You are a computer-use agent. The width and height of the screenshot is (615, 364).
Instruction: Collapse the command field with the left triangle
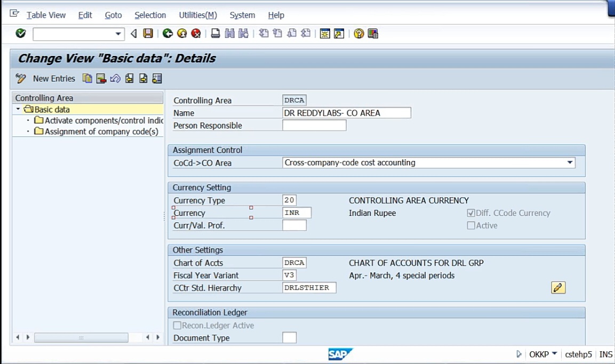tap(134, 34)
